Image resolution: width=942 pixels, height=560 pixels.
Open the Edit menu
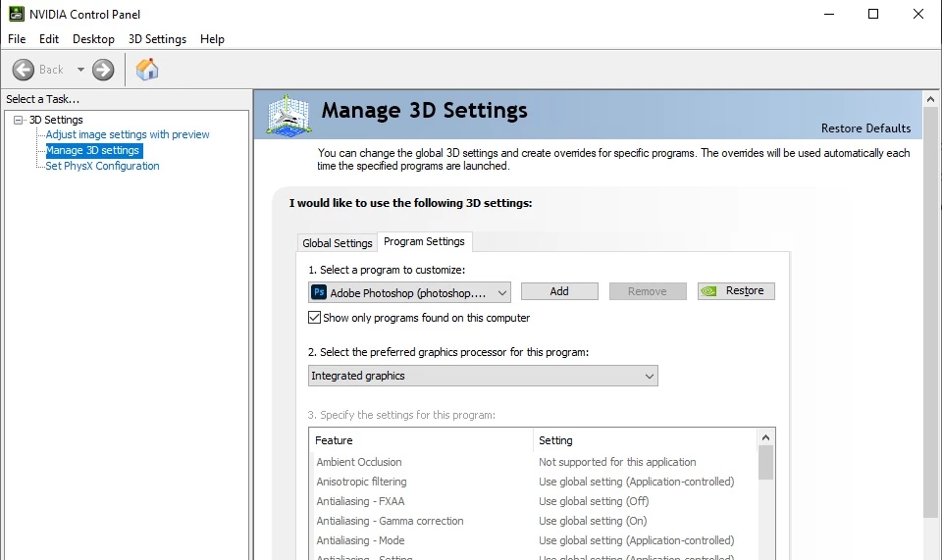[49, 39]
